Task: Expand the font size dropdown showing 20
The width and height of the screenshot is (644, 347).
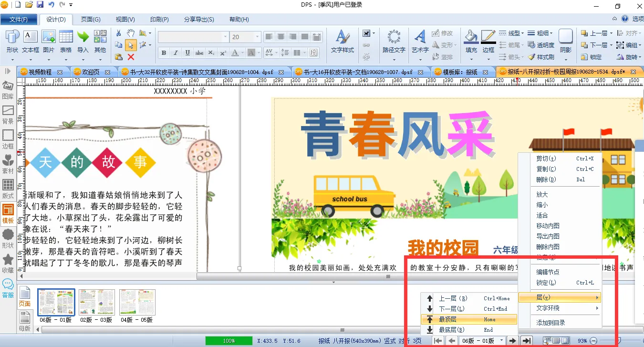Action: [258, 37]
